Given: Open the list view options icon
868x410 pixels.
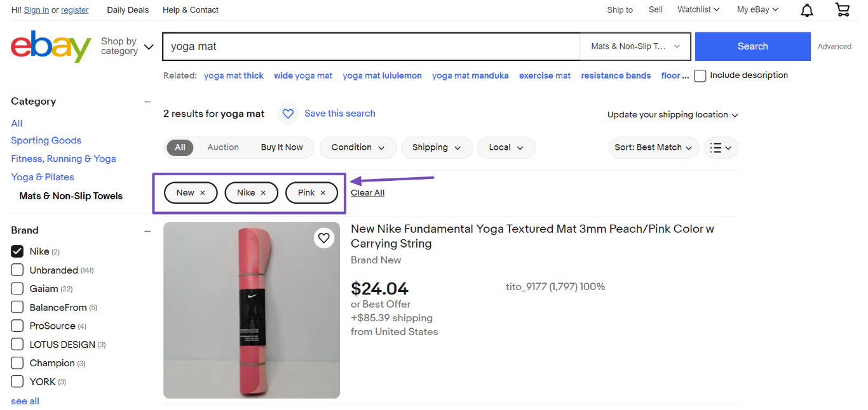Looking at the screenshot, I should click(721, 148).
